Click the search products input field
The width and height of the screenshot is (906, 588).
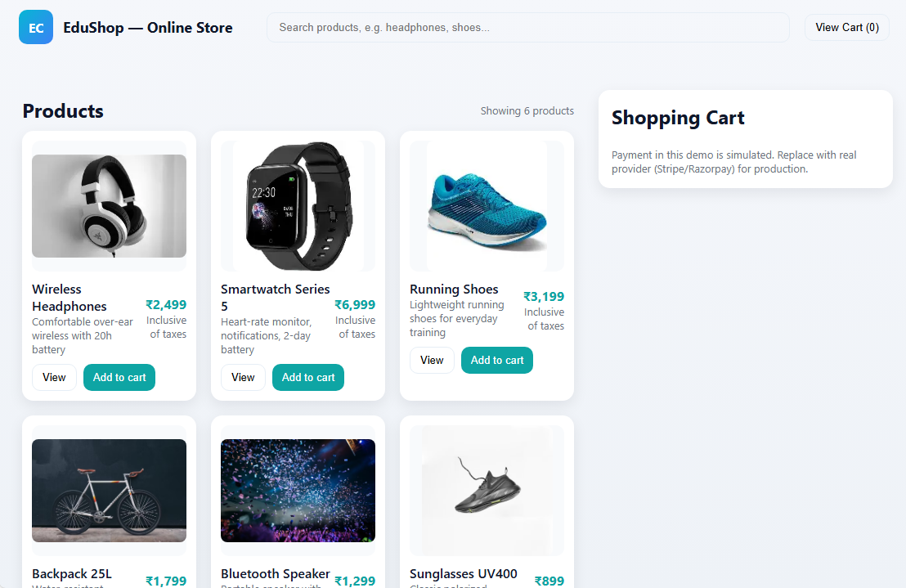tap(527, 27)
